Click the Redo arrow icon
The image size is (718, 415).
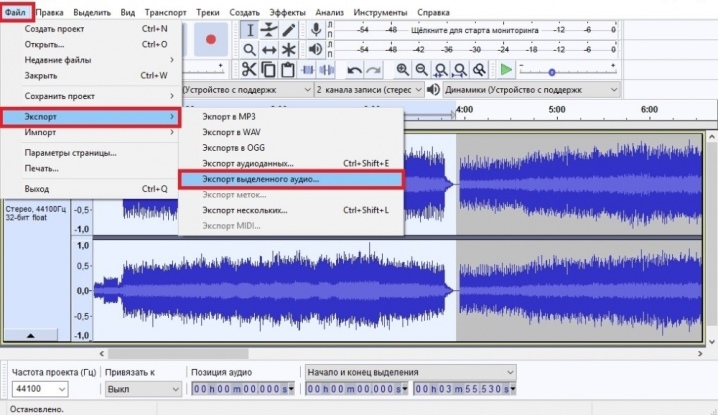tap(374, 70)
